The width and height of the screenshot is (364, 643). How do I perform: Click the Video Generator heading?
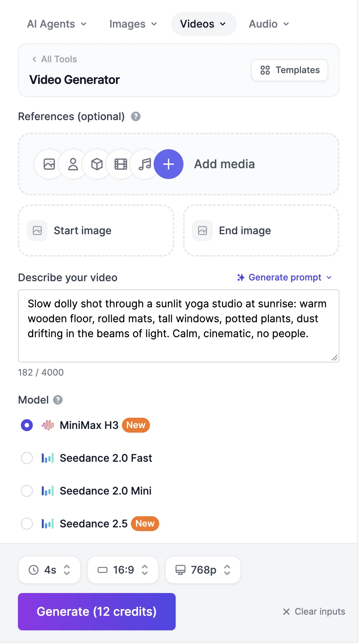(x=75, y=80)
